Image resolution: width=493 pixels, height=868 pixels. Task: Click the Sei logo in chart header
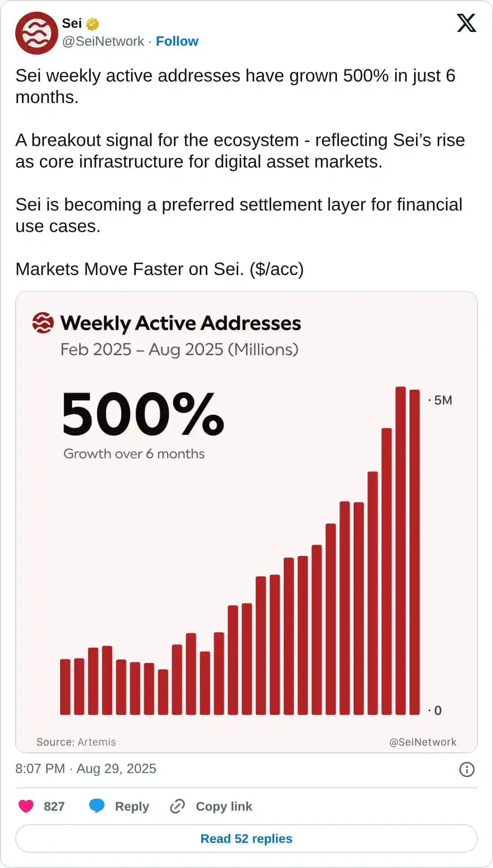pos(43,323)
